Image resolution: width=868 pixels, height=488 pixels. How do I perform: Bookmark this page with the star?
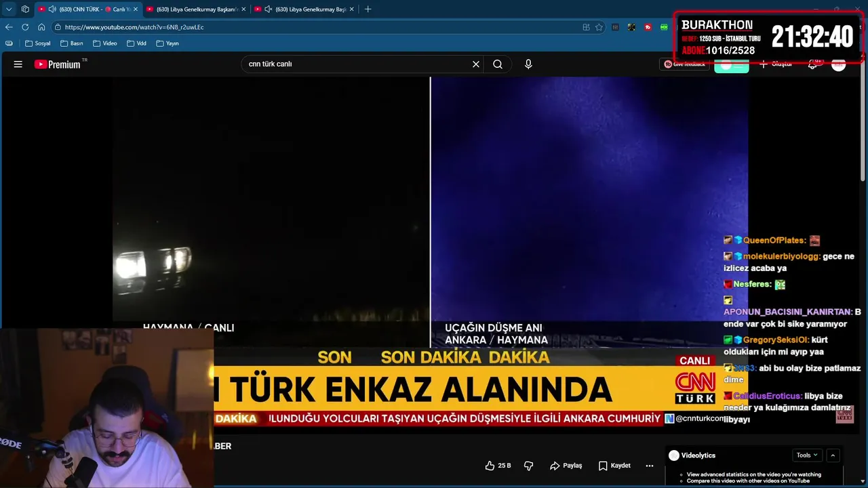(599, 27)
